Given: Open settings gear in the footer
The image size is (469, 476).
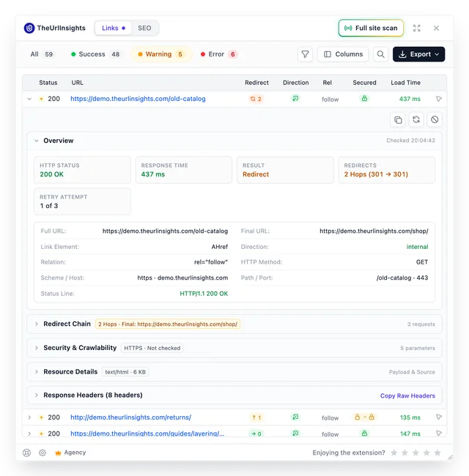Looking at the screenshot, I should [43, 453].
